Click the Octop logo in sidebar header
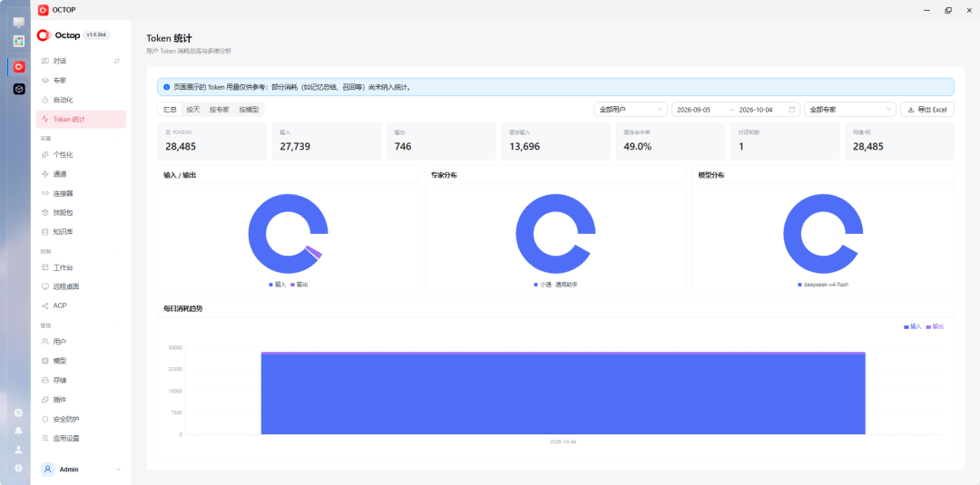This screenshot has height=485, width=980. [59, 35]
